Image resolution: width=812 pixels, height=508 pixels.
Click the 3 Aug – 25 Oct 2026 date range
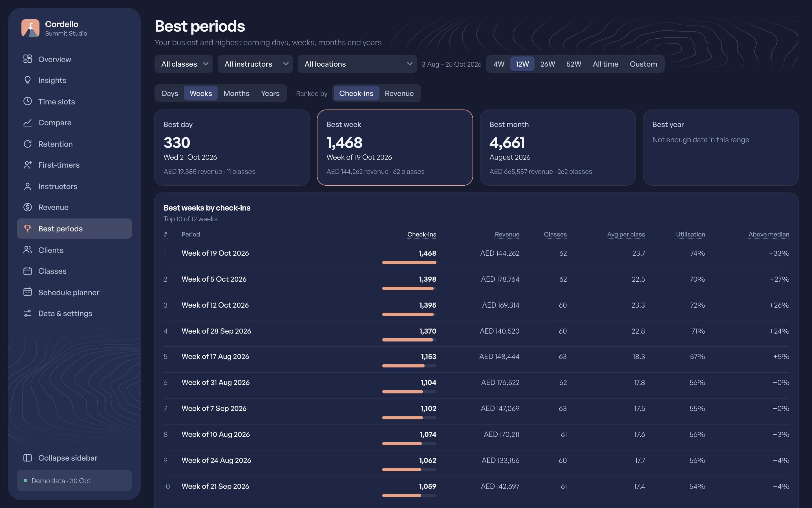451,64
